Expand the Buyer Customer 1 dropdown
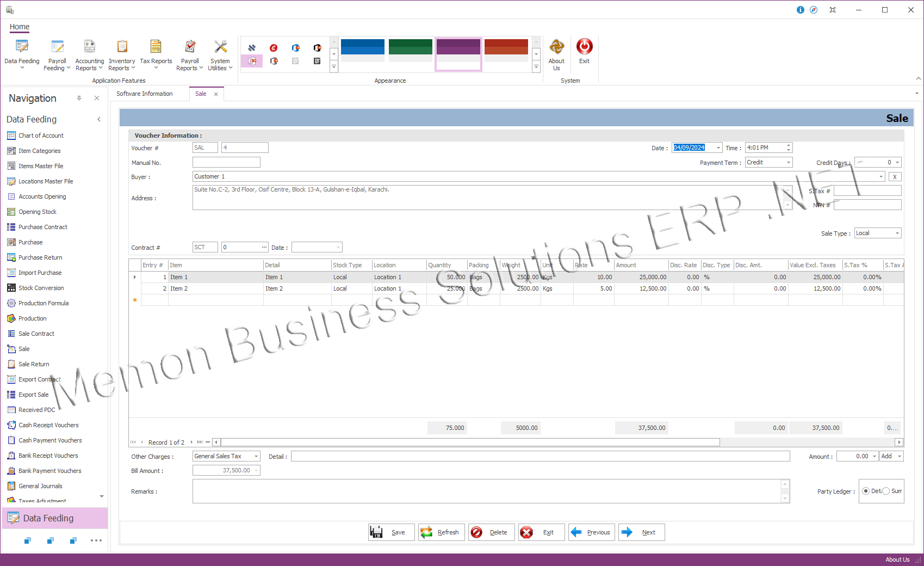The width and height of the screenshot is (924, 566). [881, 176]
